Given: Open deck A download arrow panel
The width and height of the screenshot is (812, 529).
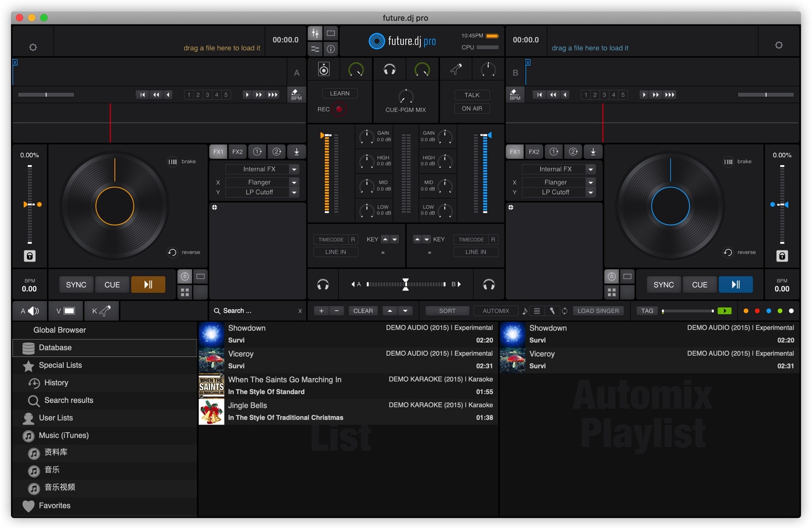Looking at the screenshot, I should (x=297, y=152).
